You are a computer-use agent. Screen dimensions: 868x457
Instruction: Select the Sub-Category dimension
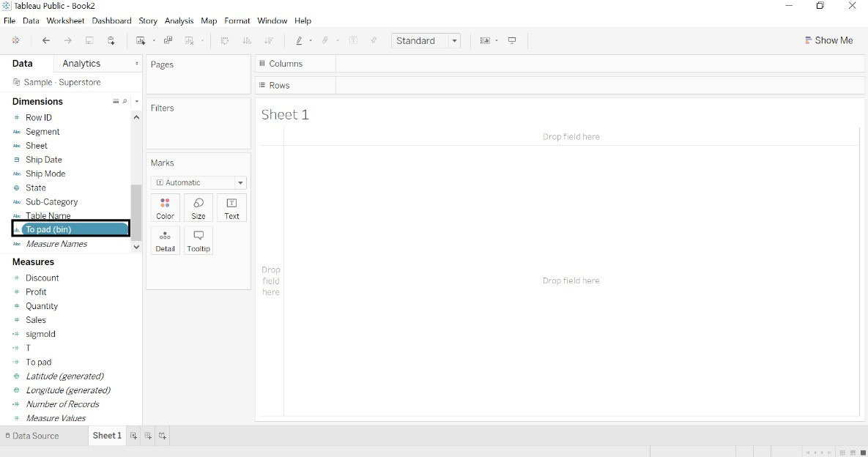[x=51, y=202]
